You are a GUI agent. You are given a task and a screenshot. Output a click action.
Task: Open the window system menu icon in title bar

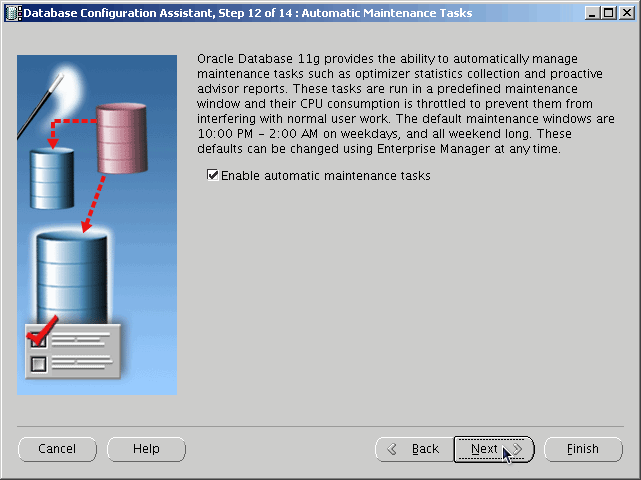11,13
